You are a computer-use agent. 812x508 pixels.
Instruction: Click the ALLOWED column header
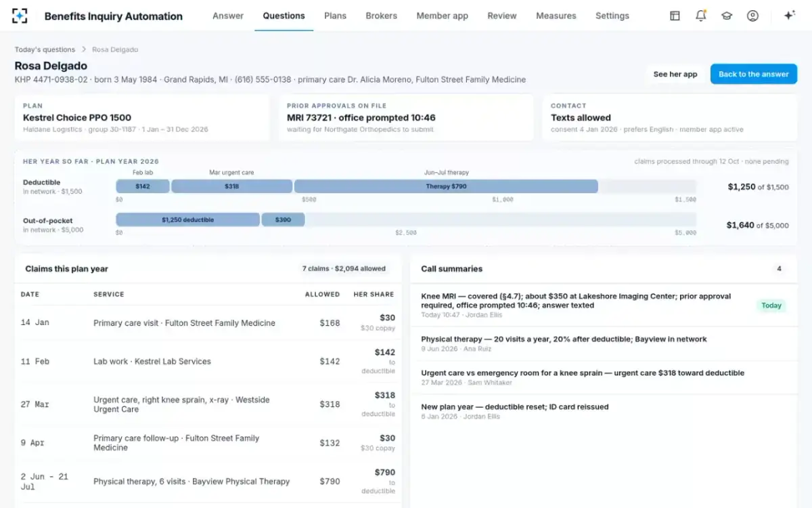tap(322, 295)
